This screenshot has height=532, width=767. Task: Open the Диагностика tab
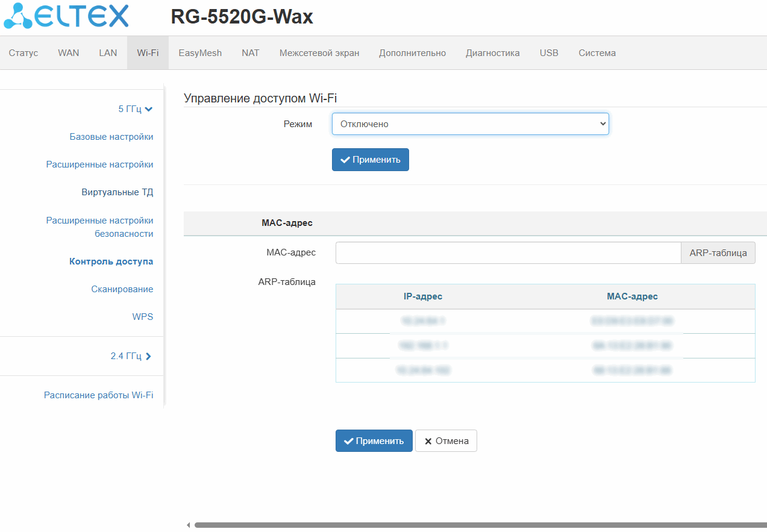coord(492,53)
